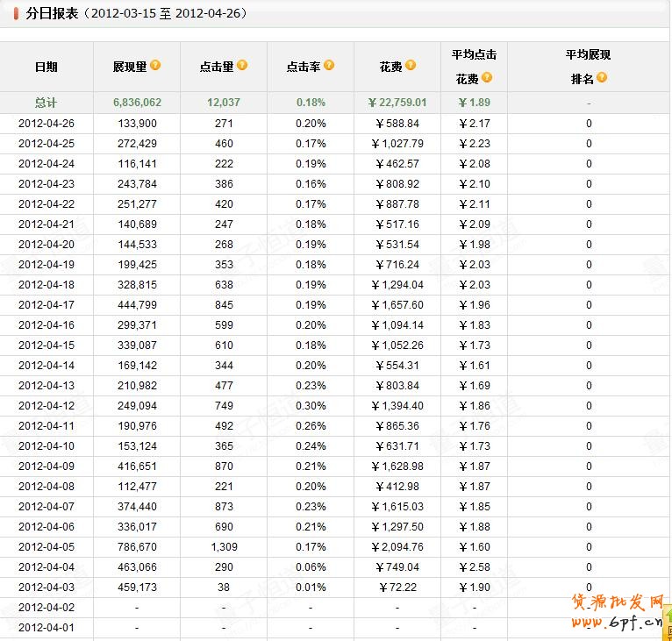
Task: Select the 总计 summary row label
Action: click(x=46, y=103)
